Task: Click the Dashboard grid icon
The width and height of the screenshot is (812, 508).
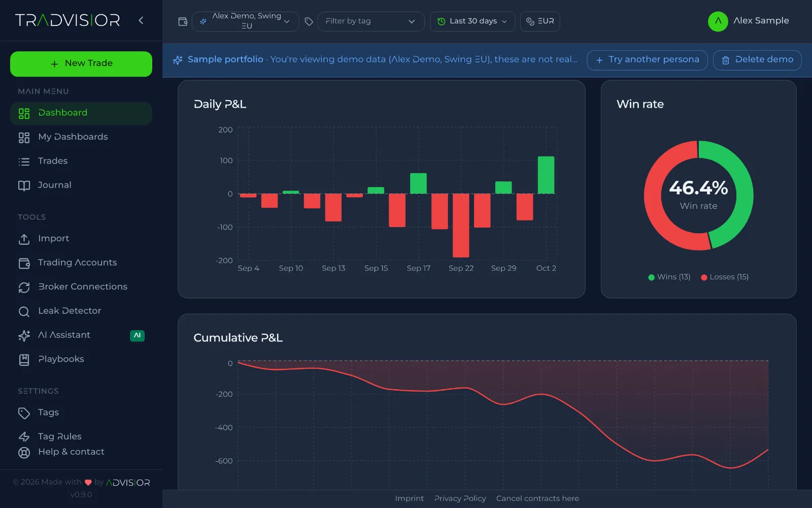Action: point(24,113)
